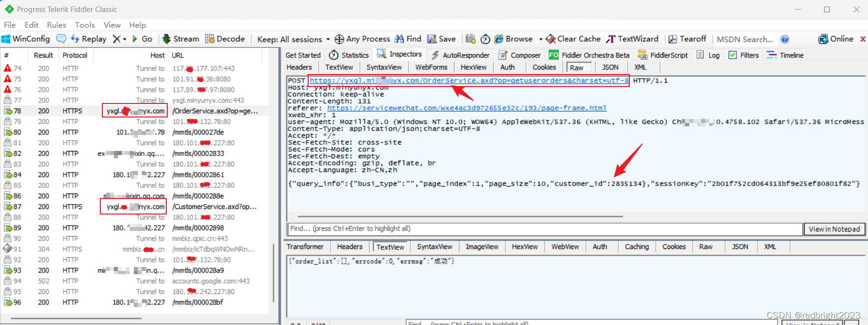Sort sessions by Protocol column header
The image size is (868, 325).
pos(75,55)
